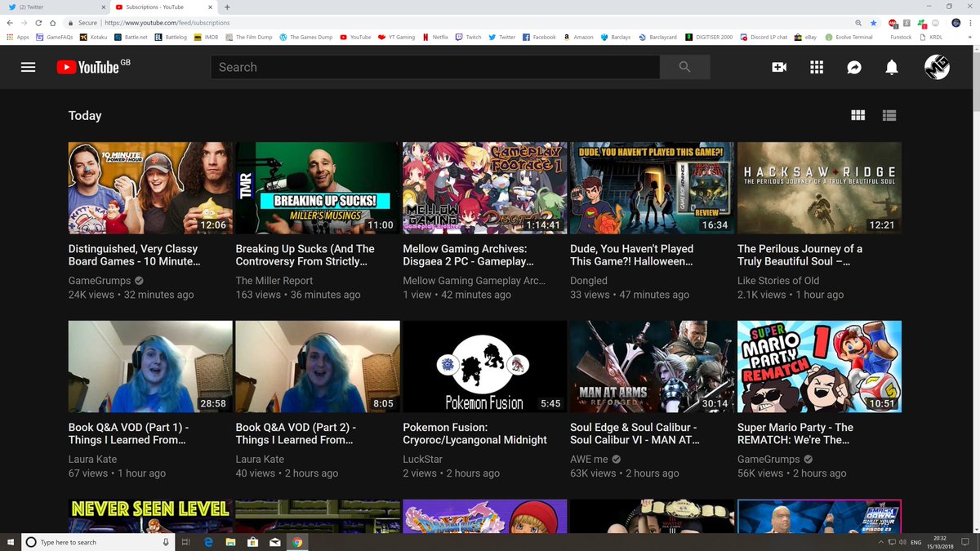
Task: Open the YouTube hamburger guide menu
Action: [x=29, y=67]
